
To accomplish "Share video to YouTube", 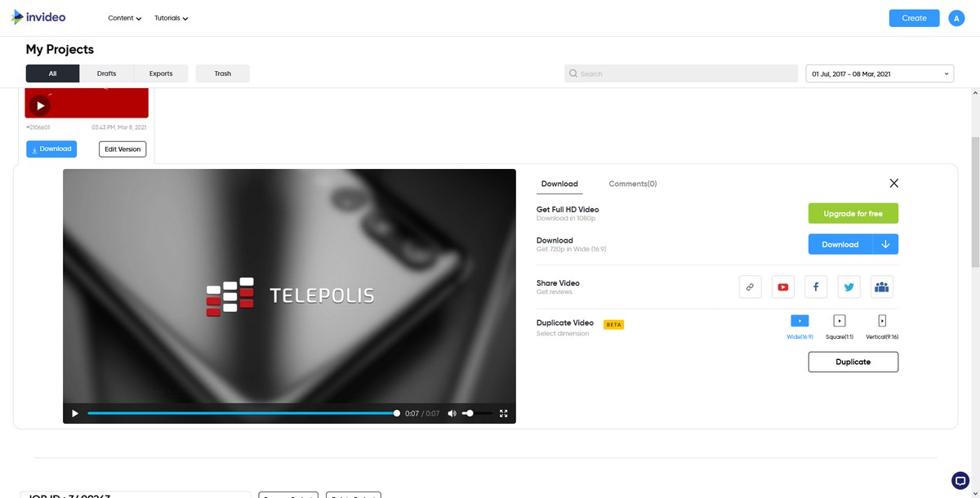I will click(x=783, y=287).
